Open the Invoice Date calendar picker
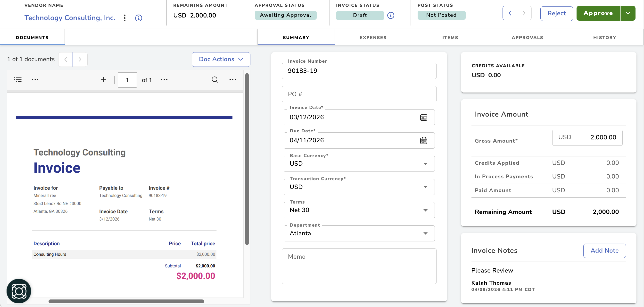The width and height of the screenshot is (644, 307). point(423,117)
